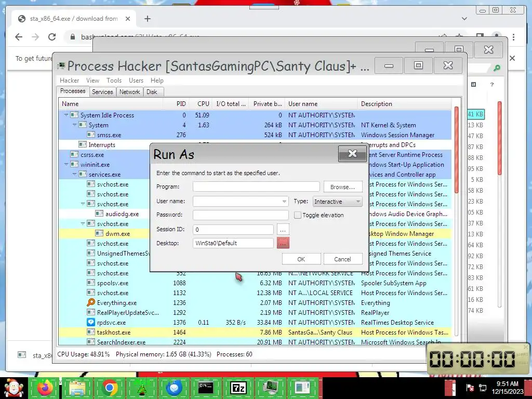Open a new Chrome tab
Viewport: 532px width, 399px height.
[147, 19]
